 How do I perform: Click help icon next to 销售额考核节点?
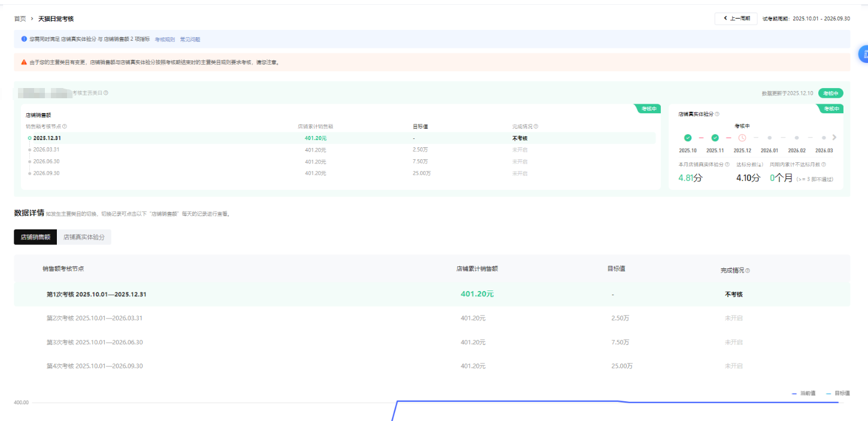pyautogui.click(x=65, y=126)
